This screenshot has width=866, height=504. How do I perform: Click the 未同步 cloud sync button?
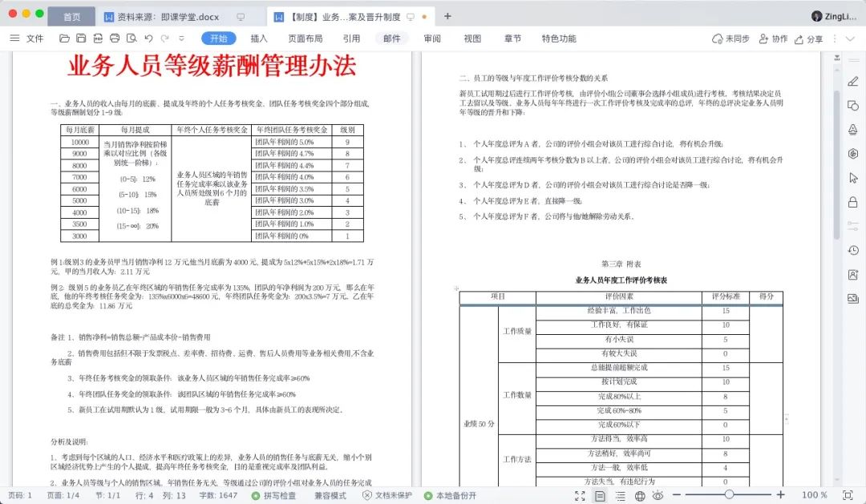[730, 38]
